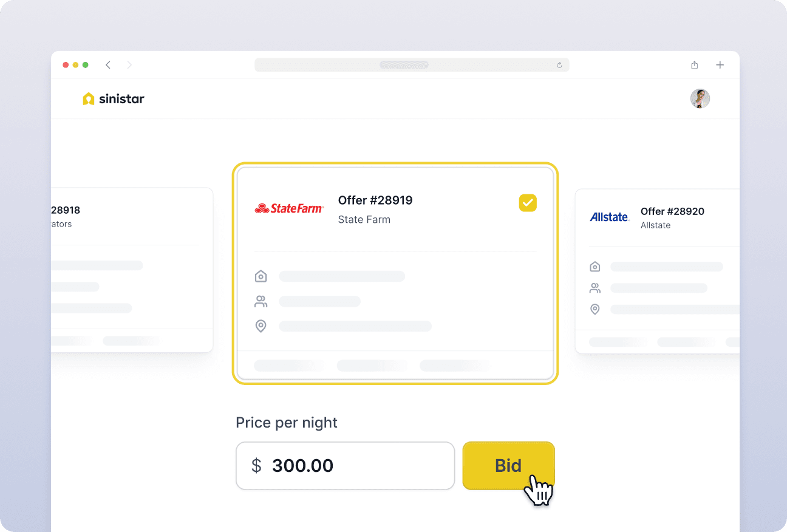
Task: Select the people icon on Offer #28920
Action: point(595,287)
